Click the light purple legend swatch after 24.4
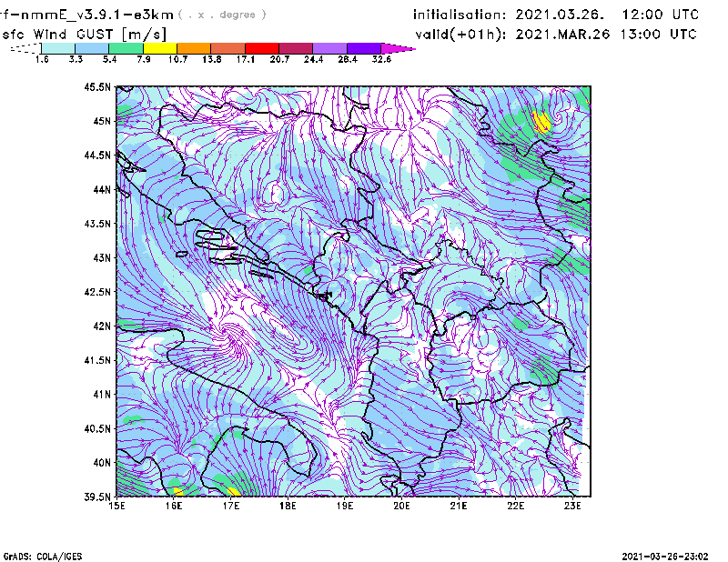 click(x=329, y=48)
